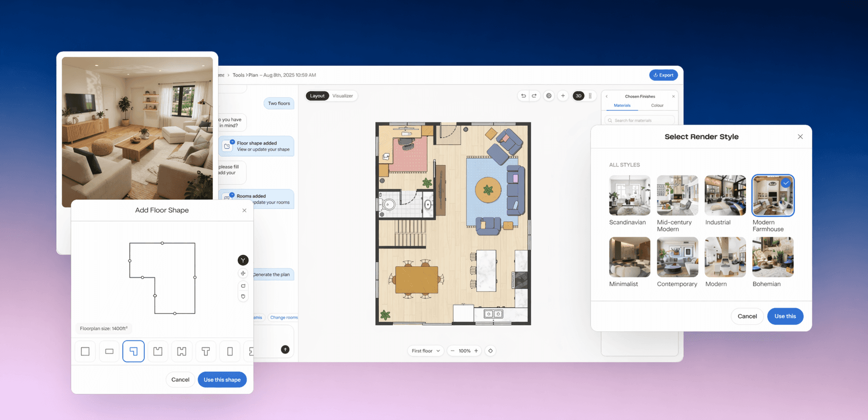The image size is (868, 420).
Task: Click the zoom-out minus icon
Action: [x=452, y=351]
